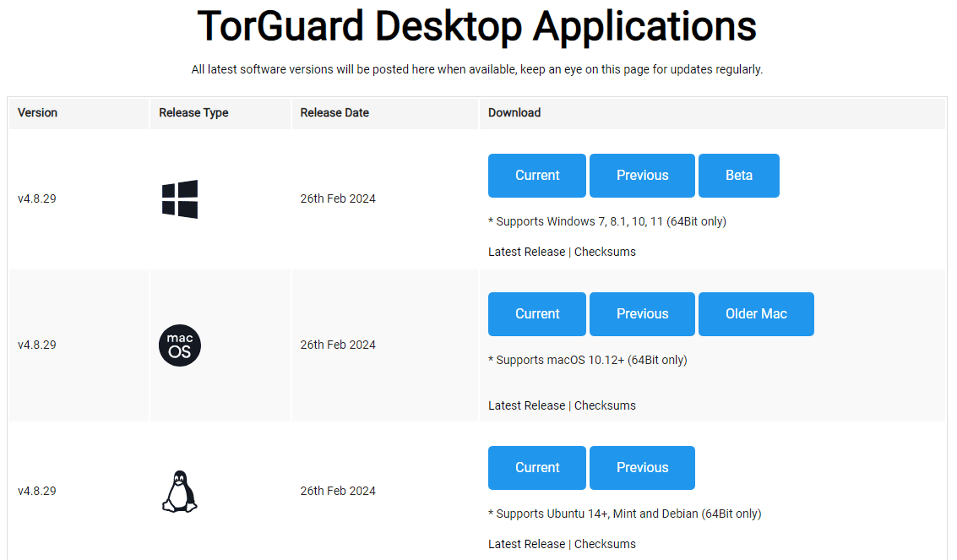Download the Previous Linux version
This screenshot has height=560, width=957.
pos(642,467)
